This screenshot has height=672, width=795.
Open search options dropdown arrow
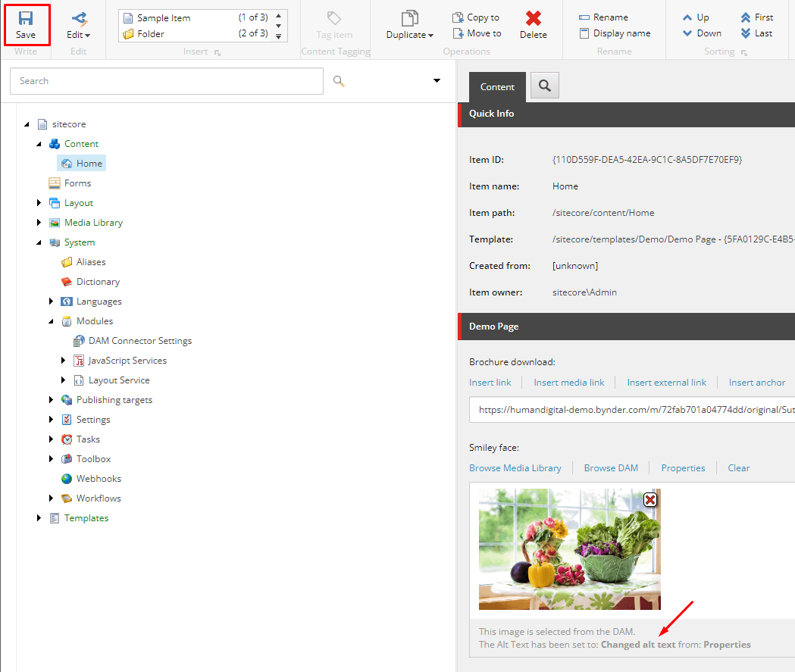pyautogui.click(x=437, y=81)
